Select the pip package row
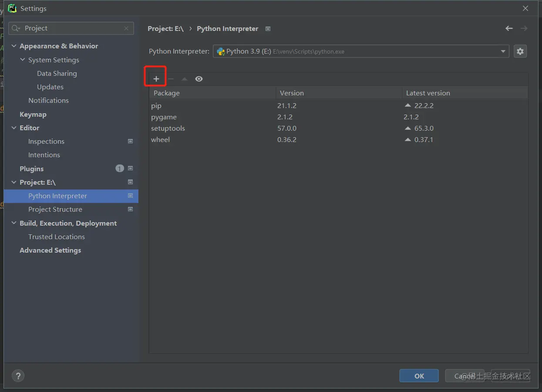 click(339, 106)
